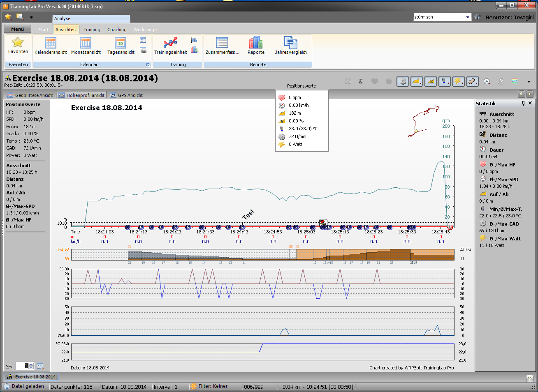The width and height of the screenshot is (538, 392).
Task: Toggle altitude curve button
Action: tap(417, 81)
